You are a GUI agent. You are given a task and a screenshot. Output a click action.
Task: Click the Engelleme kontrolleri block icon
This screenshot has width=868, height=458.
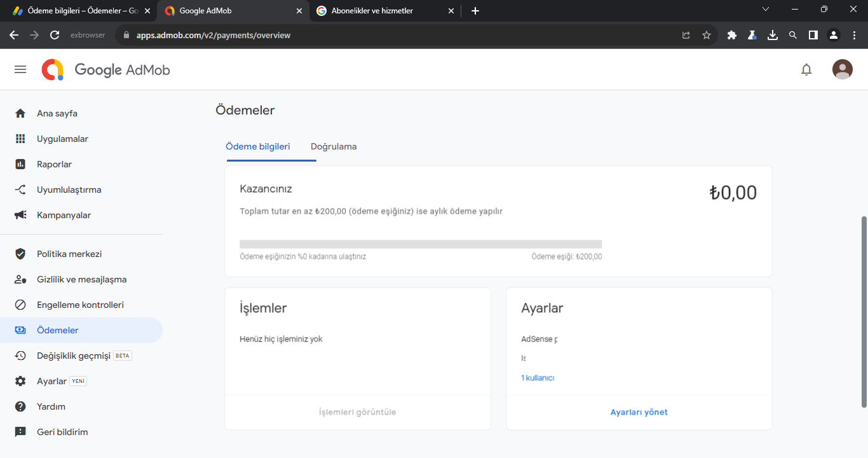coord(20,305)
